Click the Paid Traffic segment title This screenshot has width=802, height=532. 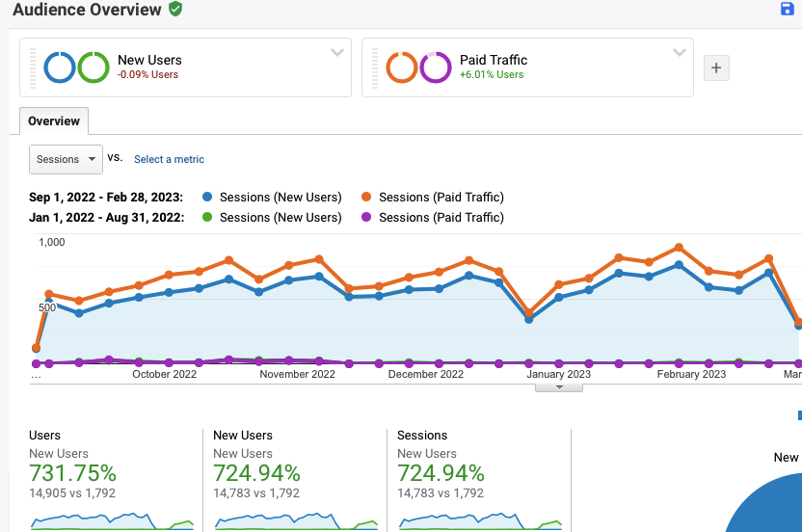coord(494,60)
